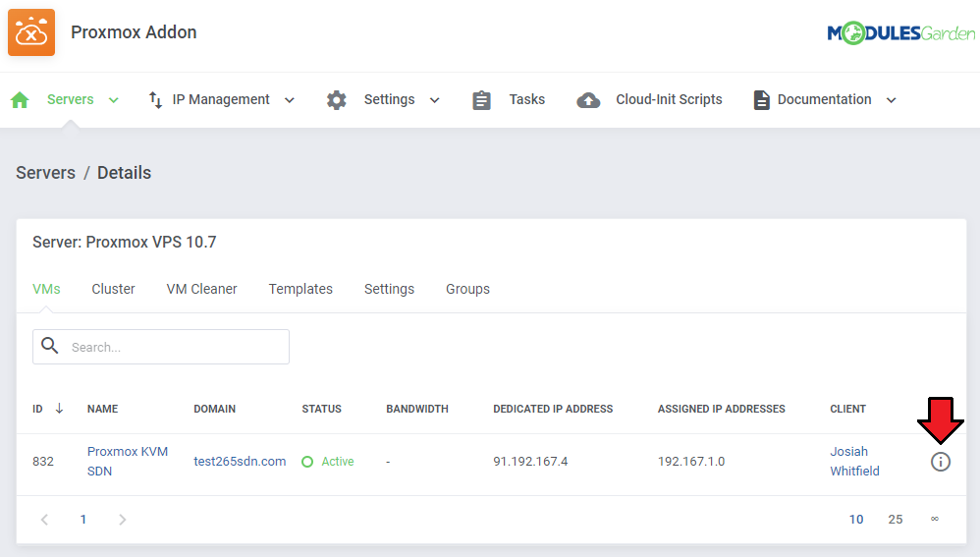Screen dimensions: 980x557
Task: Click the green home icon in navigation
Action: coord(20,100)
